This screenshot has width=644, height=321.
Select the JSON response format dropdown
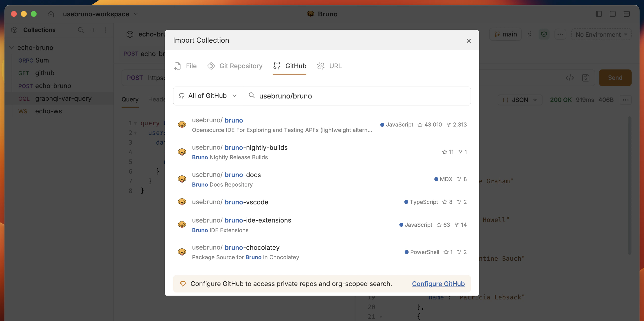(x=519, y=99)
